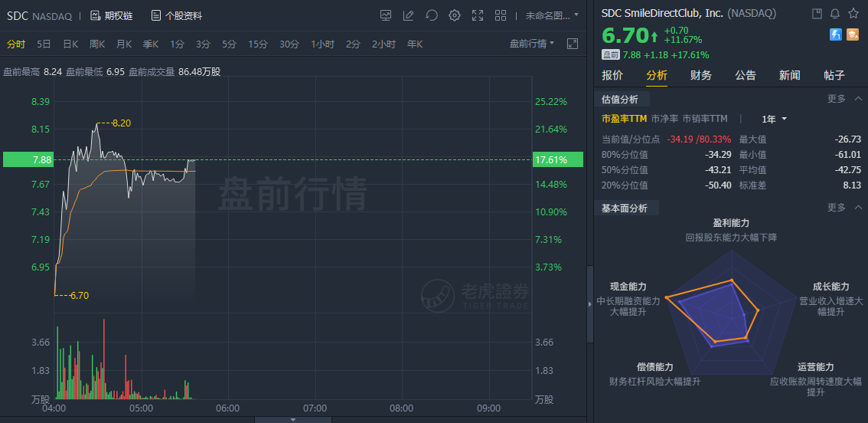The width and height of the screenshot is (868, 423).
Task: Select 市销率TTM valuation metric
Action: [x=705, y=119]
